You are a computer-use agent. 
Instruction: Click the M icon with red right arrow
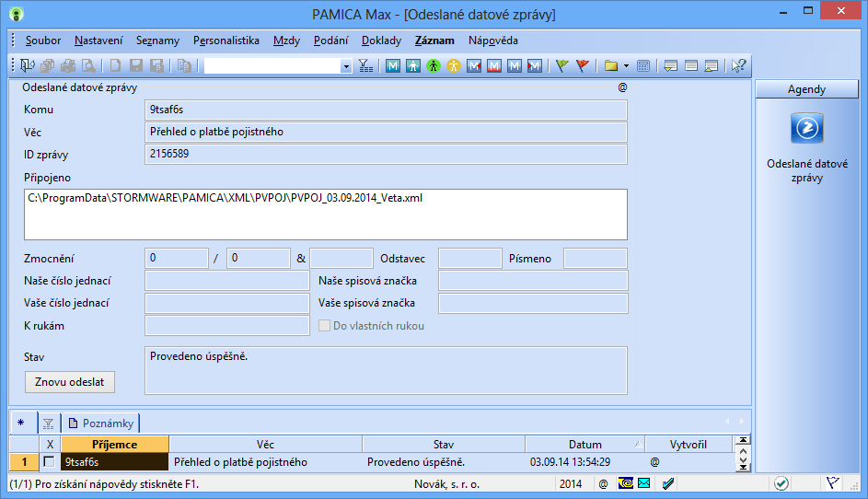point(535,66)
